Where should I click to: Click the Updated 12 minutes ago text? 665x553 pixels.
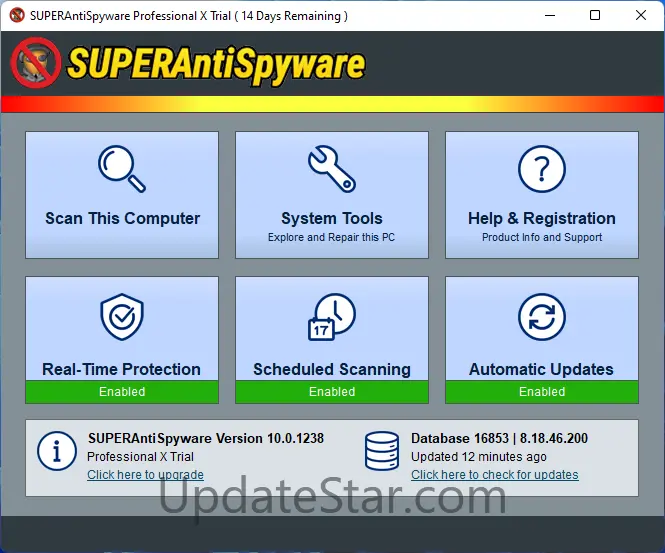point(478,457)
